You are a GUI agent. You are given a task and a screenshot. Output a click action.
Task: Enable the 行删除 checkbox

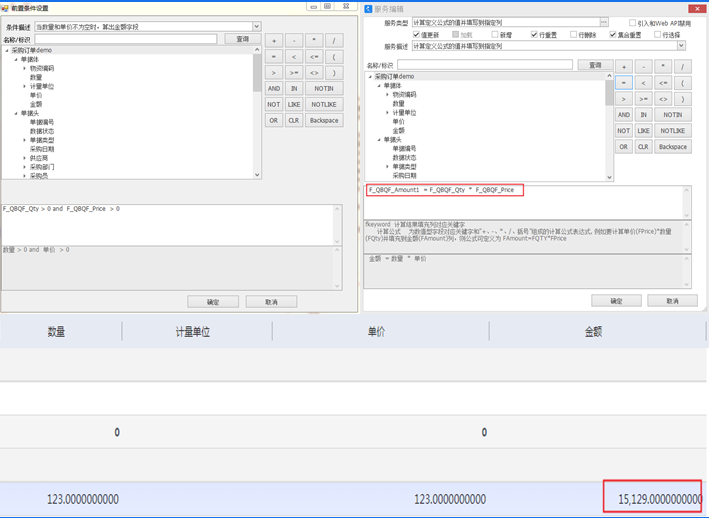pyautogui.click(x=573, y=35)
